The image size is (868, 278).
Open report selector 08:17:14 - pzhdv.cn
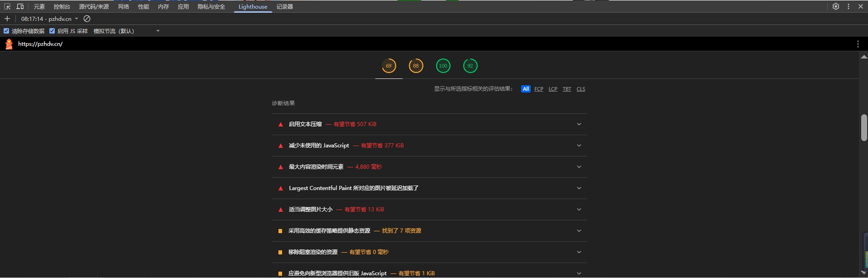pyautogui.click(x=50, y=19)
